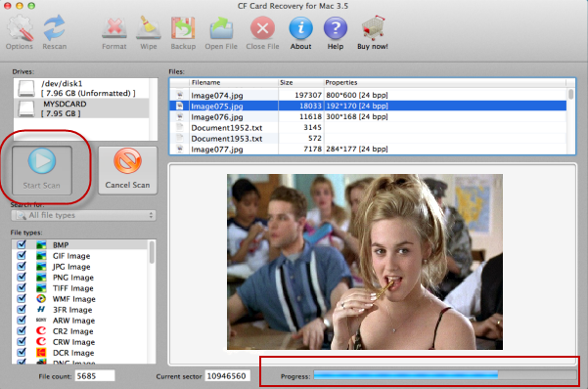Image resolution: width=588 pixels, height=389 pixels.
Task: Sort files by Filename column header
Action: tap(234, 82)
